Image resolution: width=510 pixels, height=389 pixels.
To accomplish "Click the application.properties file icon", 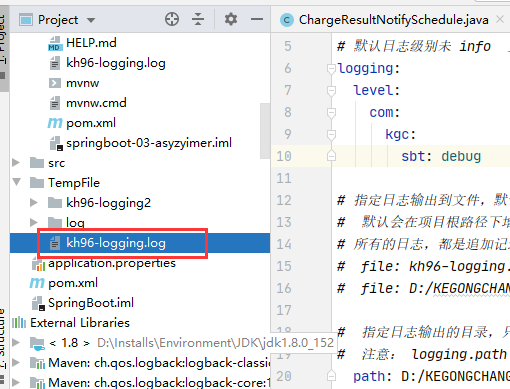I will [38, 264].
